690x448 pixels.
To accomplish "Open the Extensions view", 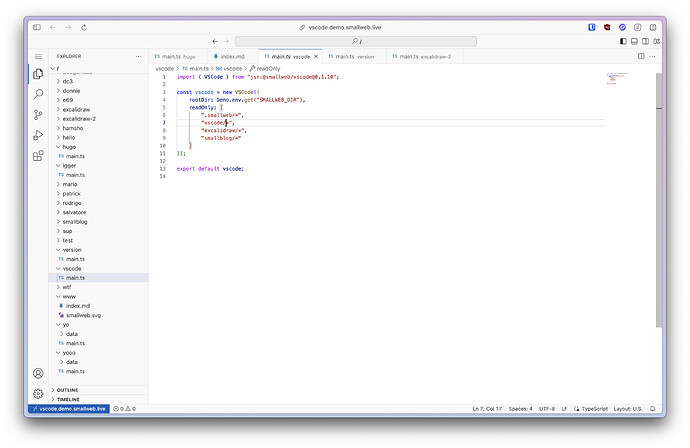I will (38, 156).
